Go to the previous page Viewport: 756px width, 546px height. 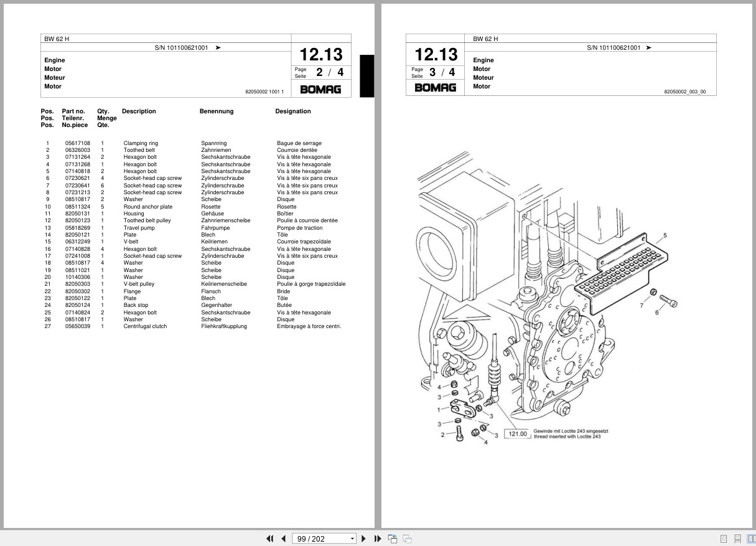pyautogui.click(x=283, y=539)
